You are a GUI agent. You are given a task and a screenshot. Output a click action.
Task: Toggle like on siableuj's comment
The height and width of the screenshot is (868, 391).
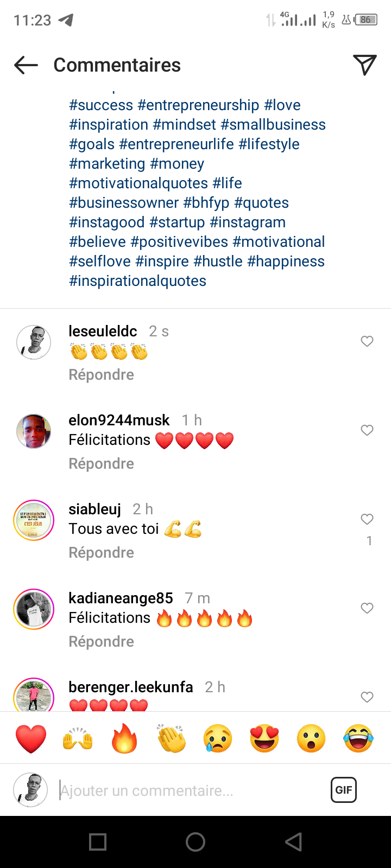pyautogui.click(x=367, y=519)
